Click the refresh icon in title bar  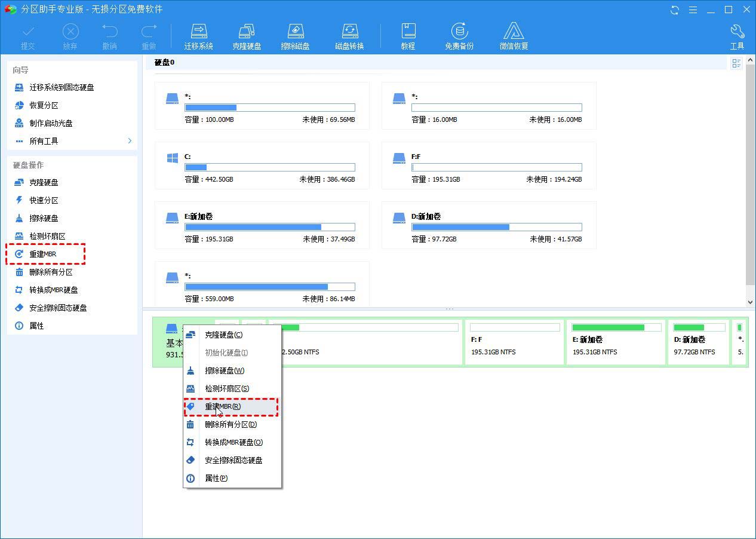click(x=675, y=10)
